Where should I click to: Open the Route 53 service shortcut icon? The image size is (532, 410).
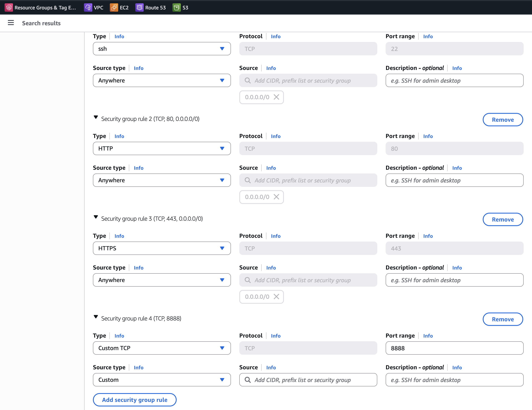[x=139, y=8]
